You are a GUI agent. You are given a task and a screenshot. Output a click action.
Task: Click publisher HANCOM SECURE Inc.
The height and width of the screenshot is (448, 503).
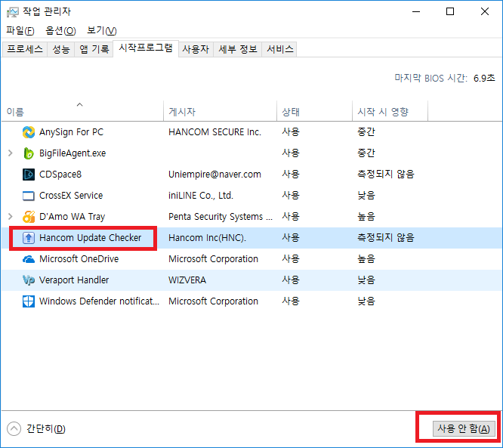215,132
